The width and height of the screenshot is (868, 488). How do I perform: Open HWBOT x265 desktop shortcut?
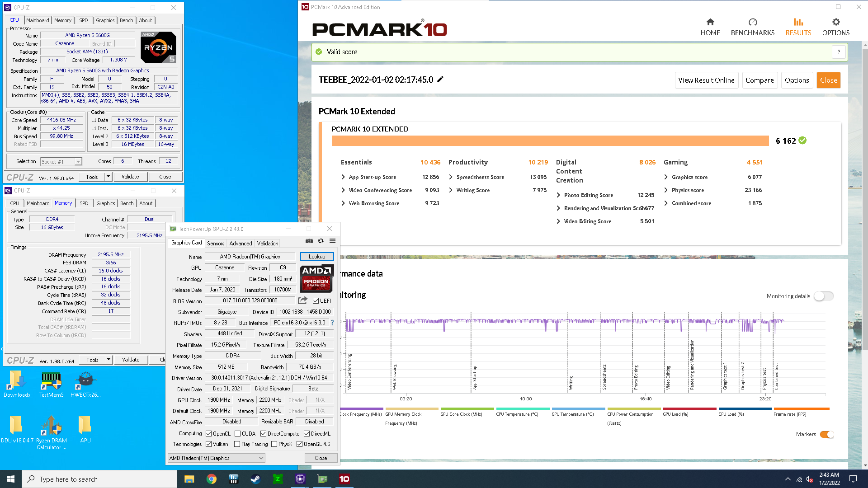(x=85, y=384)
